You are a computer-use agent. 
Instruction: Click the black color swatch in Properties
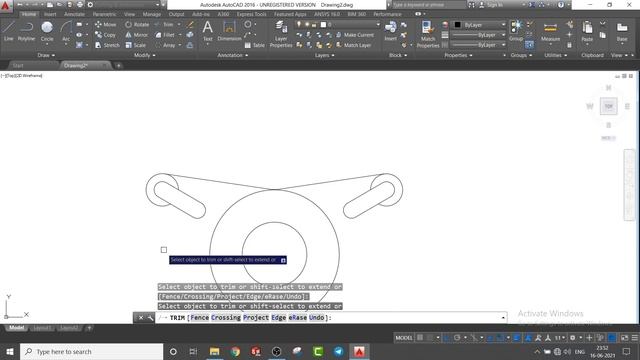coord(458,25)
